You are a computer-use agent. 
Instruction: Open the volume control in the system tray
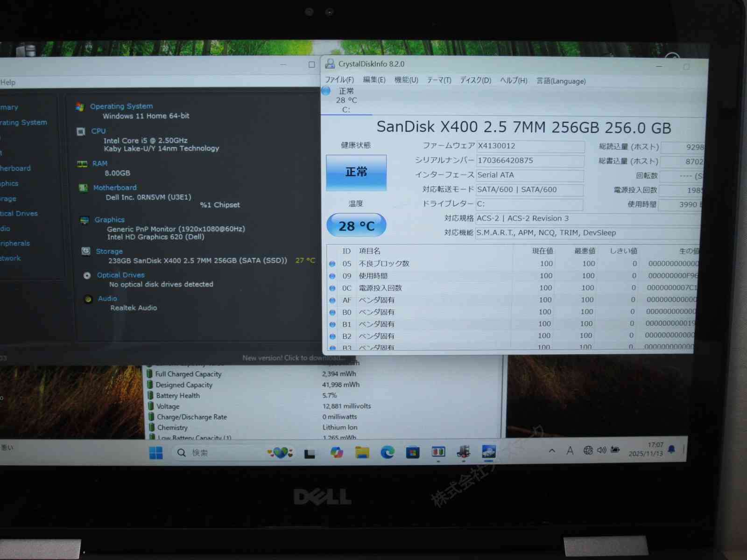601,450
